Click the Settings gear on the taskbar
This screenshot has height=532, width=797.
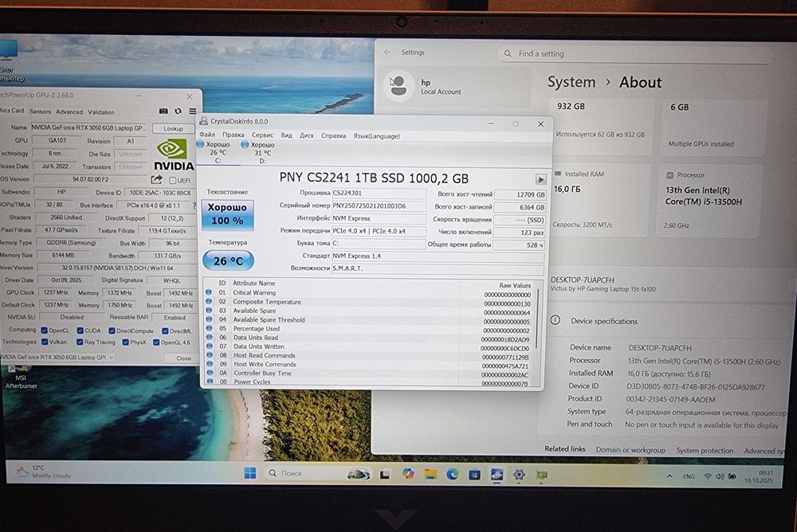point(519,475)
